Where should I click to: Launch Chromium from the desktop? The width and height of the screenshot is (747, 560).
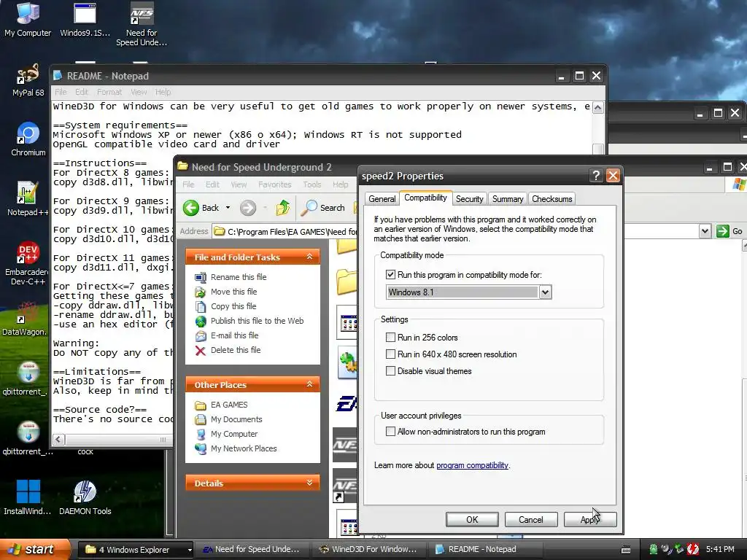pos(28,139)
